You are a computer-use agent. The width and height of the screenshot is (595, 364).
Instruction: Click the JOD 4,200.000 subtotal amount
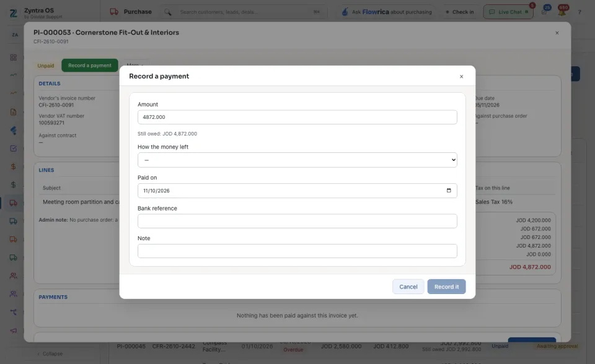pos(533,220)
